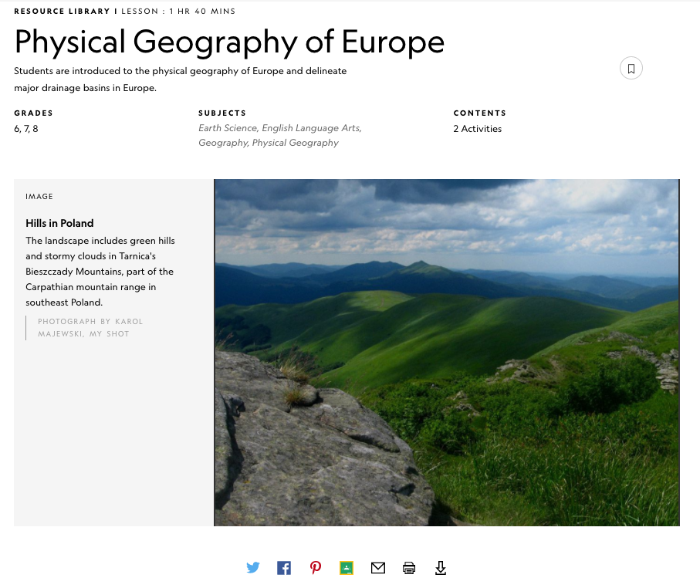Screen dimensions: 700x588
Task: Download the lesson with the arrow icon
Action: pyautogui.click(x=441, y=568)
